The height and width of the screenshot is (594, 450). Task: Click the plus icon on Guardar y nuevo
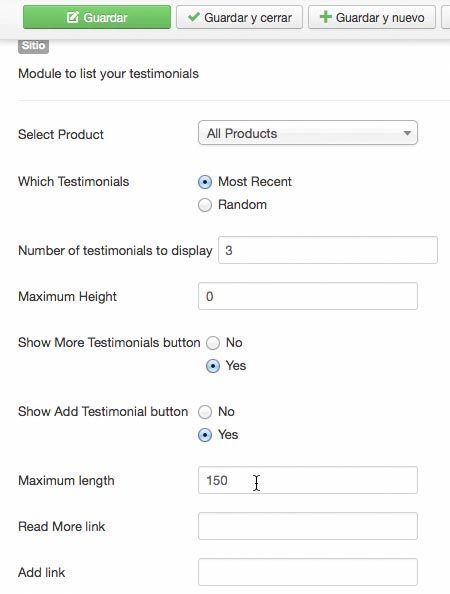pyautogui.click(x=325, y=17)
